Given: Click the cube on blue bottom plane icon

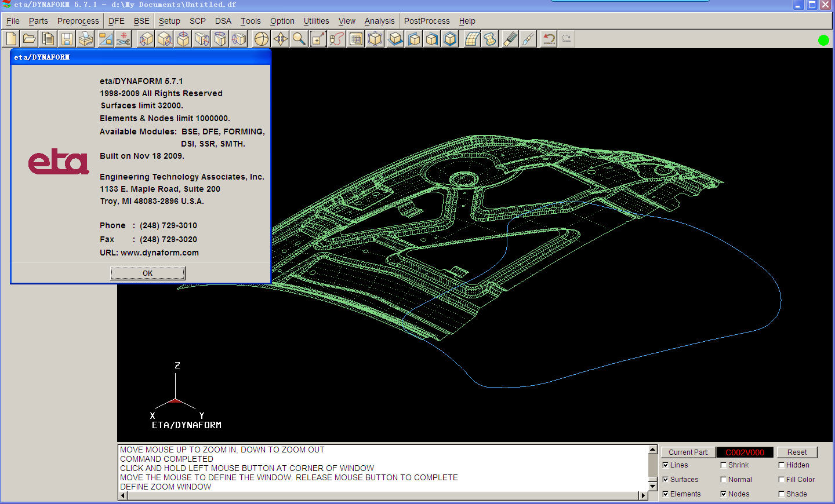Looking at the screenshot, I should [x=395, y=39].
